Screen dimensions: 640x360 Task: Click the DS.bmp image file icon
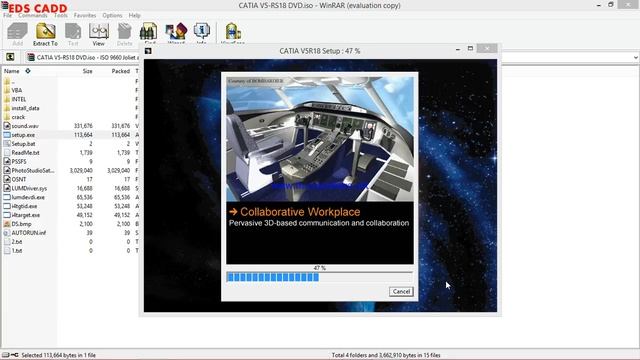tap(7, 224)
